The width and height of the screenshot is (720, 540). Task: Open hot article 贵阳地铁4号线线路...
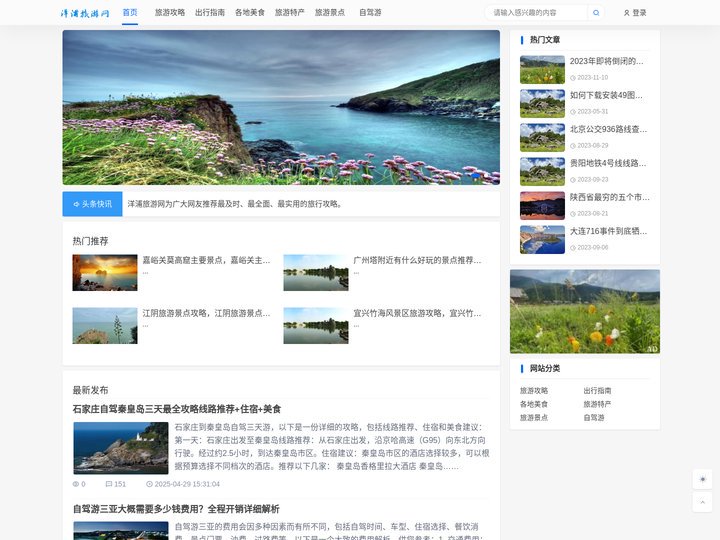608,163
